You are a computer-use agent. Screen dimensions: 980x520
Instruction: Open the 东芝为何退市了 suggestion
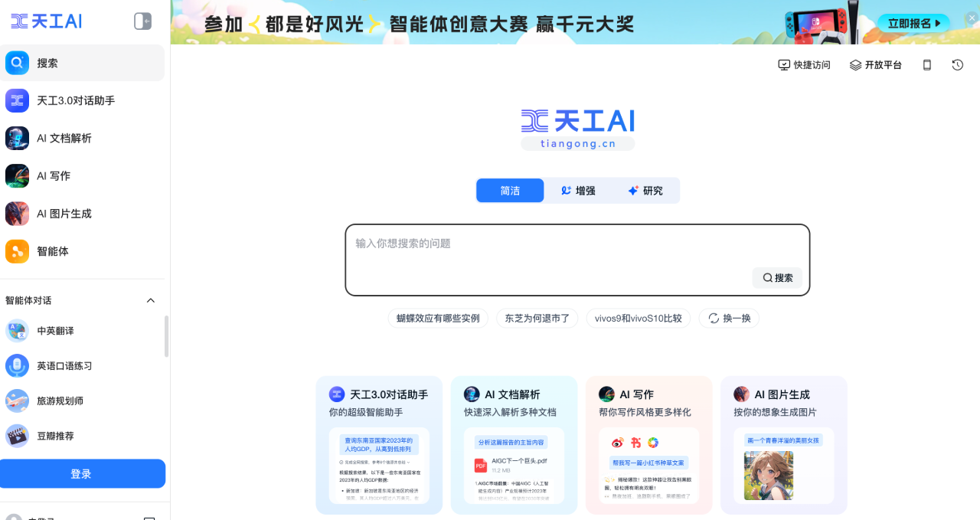tap(537, 318)
